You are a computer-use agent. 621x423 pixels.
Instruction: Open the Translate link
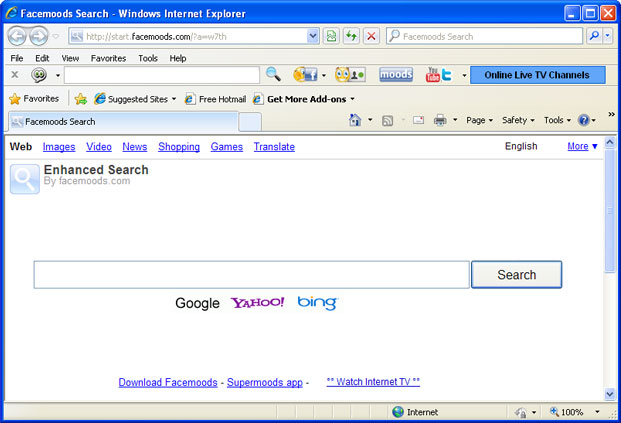(274, 147)
